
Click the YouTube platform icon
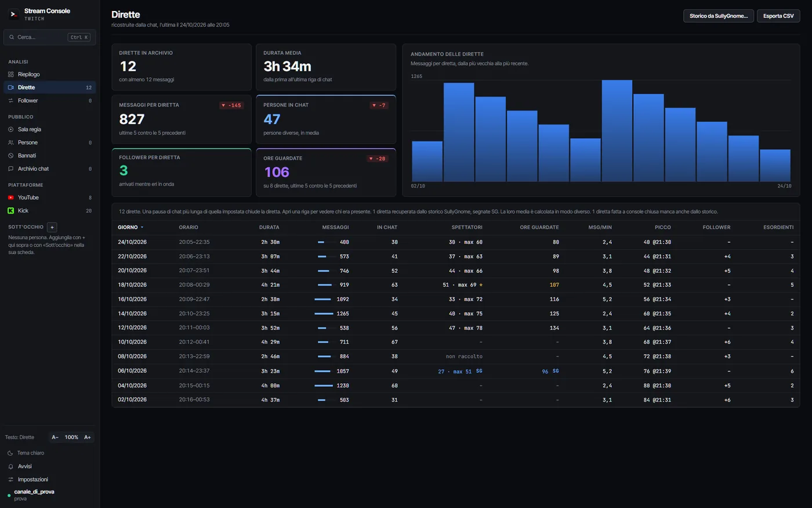tap(10, 197)
